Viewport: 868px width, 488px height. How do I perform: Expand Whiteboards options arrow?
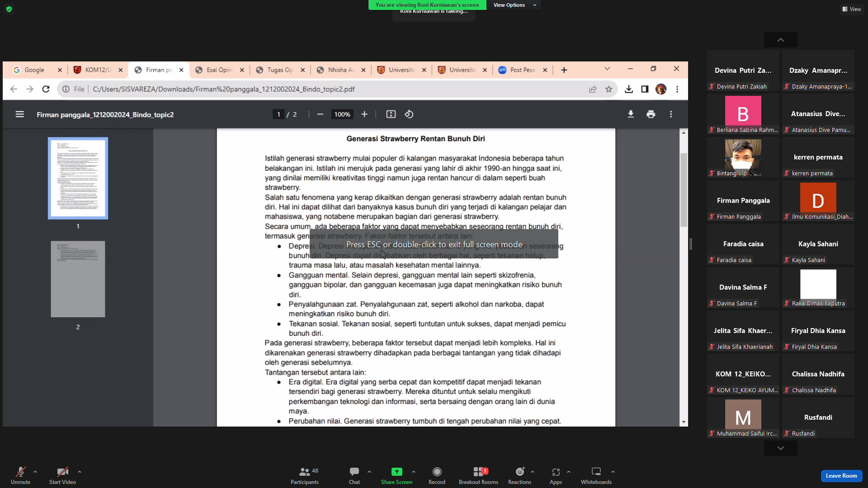613,472
